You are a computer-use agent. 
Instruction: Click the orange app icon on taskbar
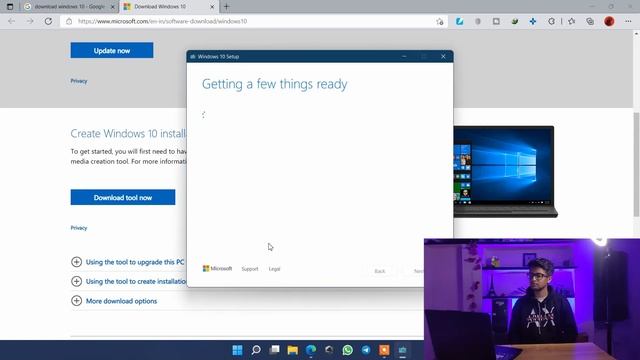[x=384, y=350]
